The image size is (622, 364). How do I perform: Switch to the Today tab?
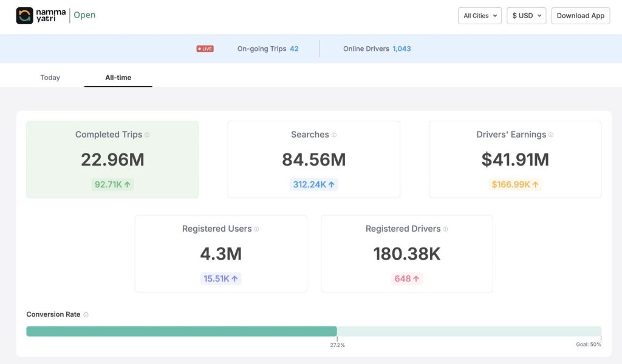[x=50, y=78]
